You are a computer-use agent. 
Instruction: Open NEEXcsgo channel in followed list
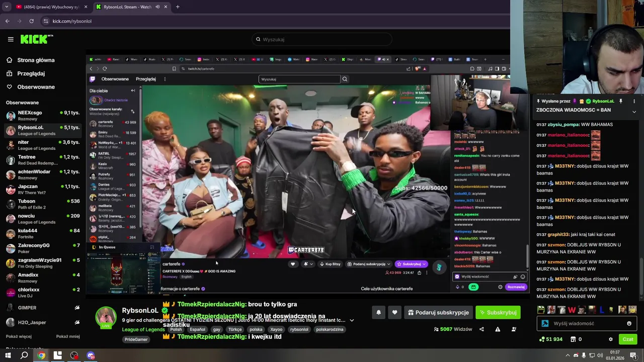(43, 116)
